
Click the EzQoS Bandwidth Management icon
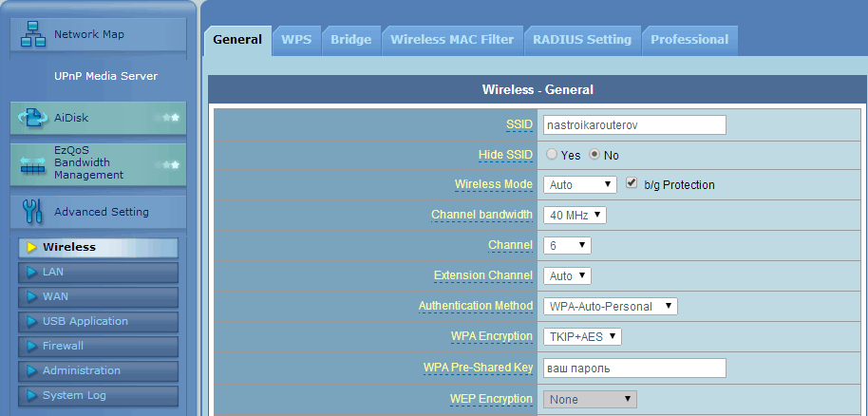[x=33, y=163]
